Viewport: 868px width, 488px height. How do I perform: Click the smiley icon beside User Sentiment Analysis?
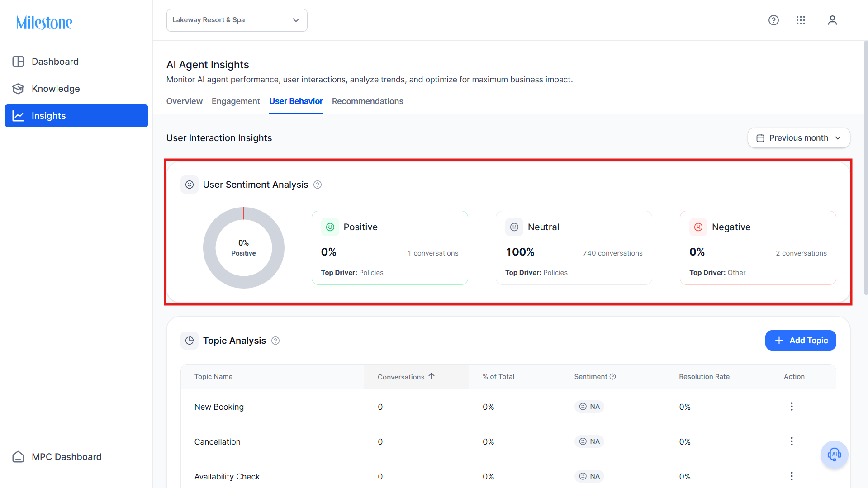190,185
